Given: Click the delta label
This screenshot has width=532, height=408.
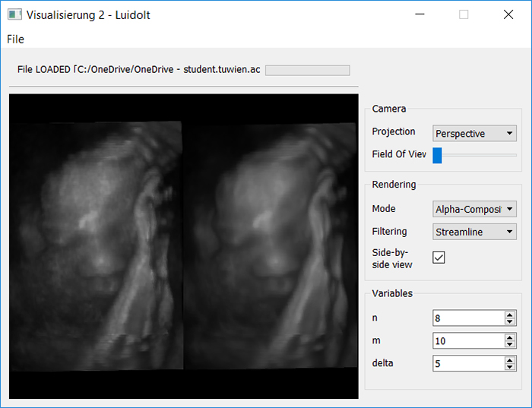Looking at the screenshot, I should tap(383, 363).
